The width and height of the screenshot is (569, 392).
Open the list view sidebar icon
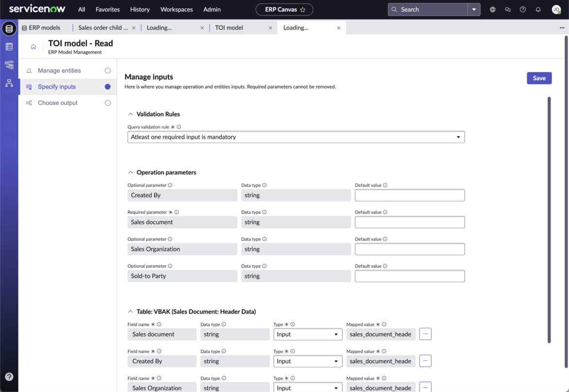[9, 47]
